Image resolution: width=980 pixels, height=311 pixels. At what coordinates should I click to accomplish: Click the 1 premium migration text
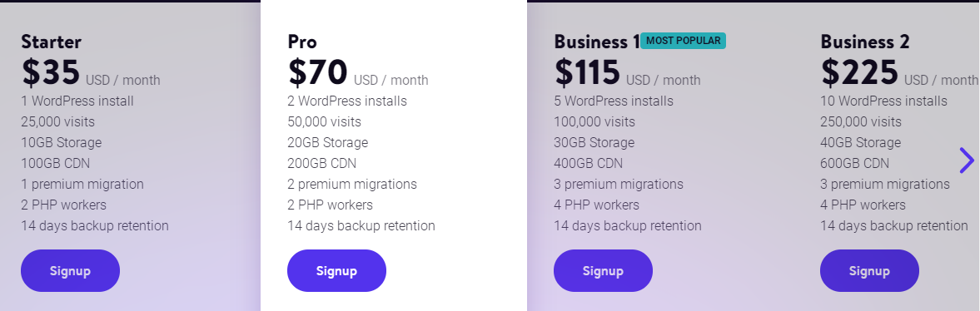82,185
